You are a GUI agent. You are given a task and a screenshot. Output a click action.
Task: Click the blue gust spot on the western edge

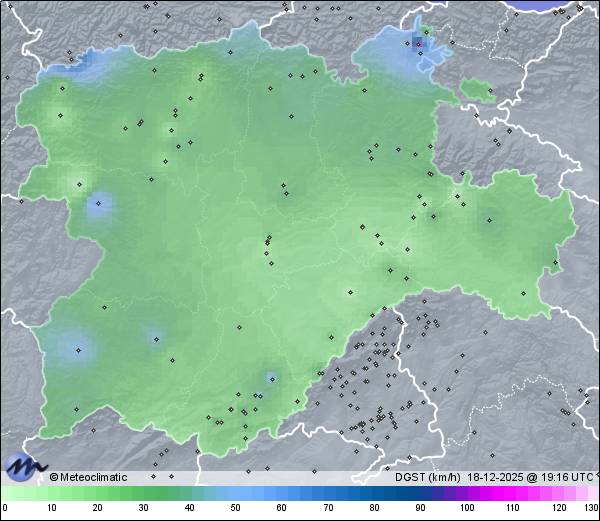[x=98, y=206]
